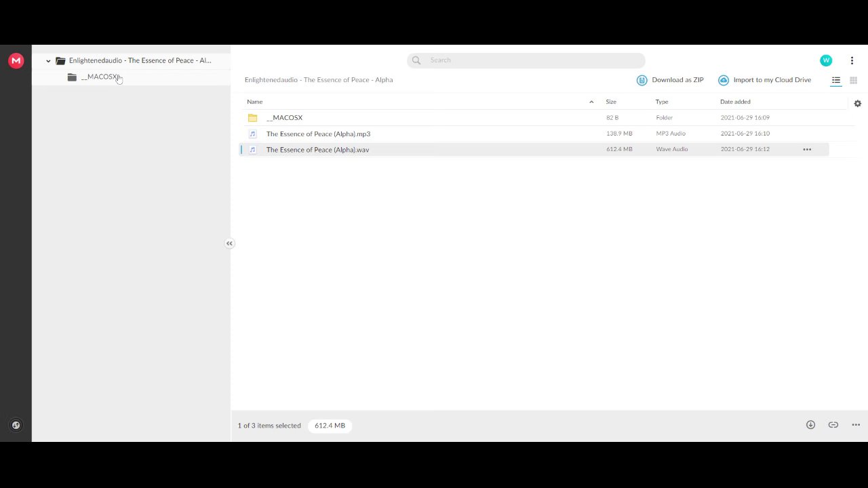The height and width of the screenshot is (488, 868).
Task: Collapse the Enlightenedaudio folder tree arrow
Action: 48,61
